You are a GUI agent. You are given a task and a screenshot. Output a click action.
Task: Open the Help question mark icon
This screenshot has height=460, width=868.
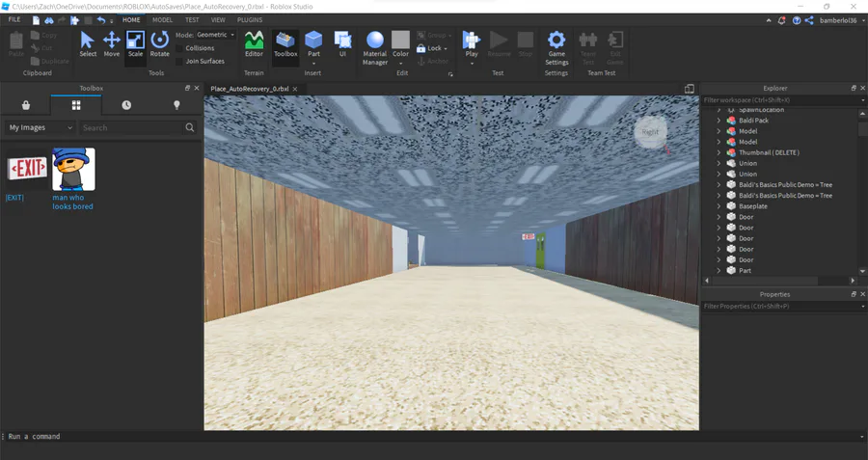(x=797, y=20)
